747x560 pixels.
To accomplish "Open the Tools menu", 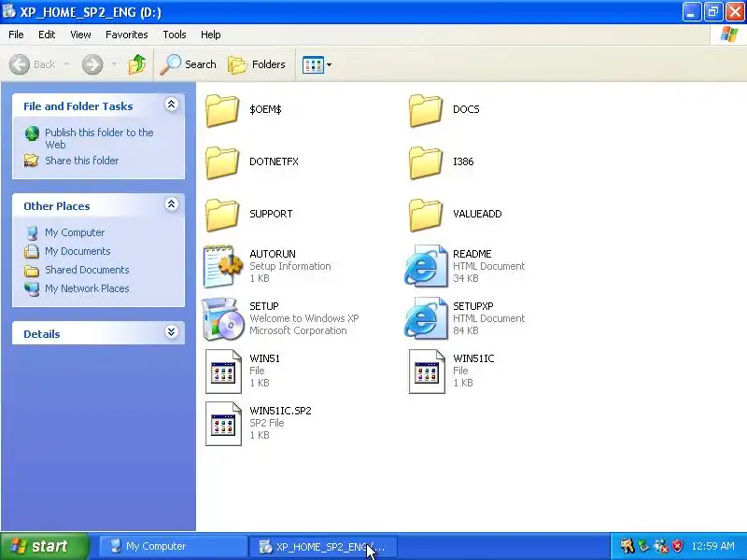I will [x=175, y=35].
